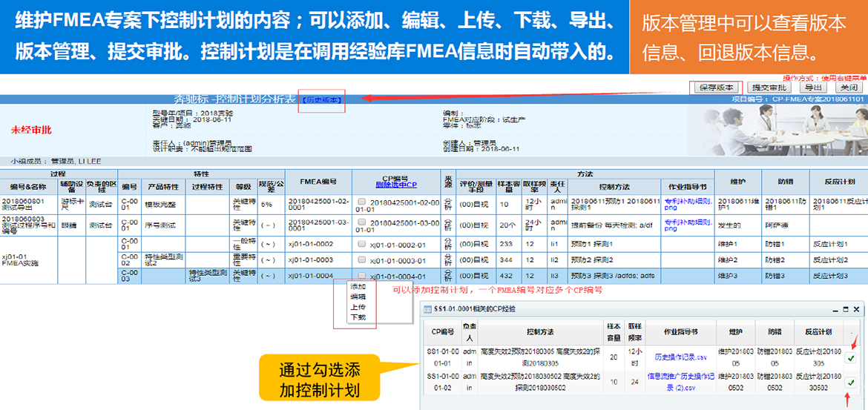The image size is (868, 410).
Task: Click grid icon in CP popup title
Action: pos(427,309)
